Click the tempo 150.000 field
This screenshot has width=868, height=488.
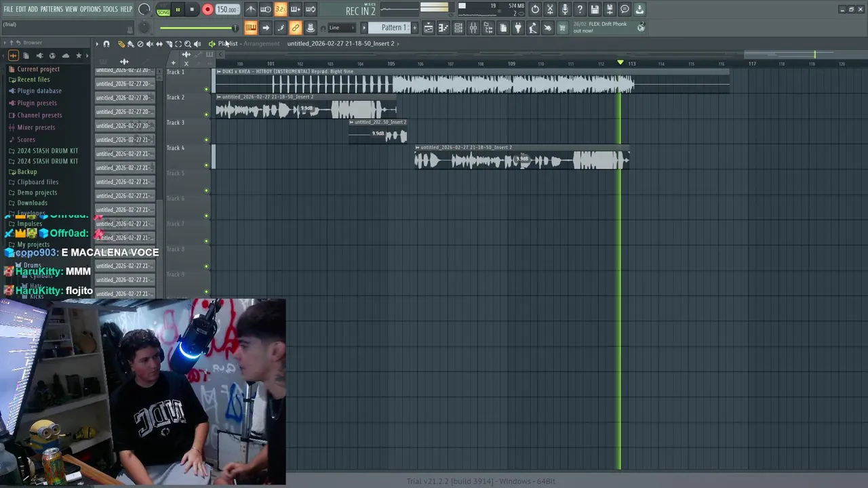point(226,9)
